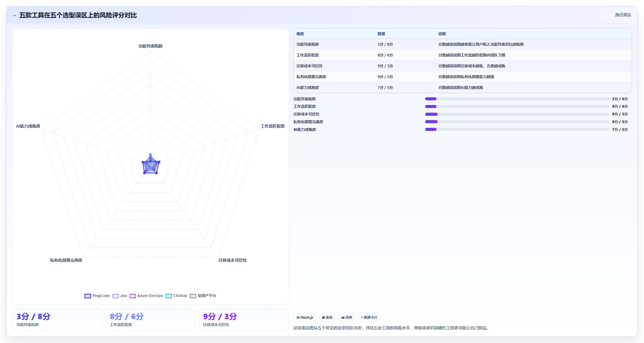Click the 路径雷达 label in the header

pyautogui.click(x=623, y=15)
